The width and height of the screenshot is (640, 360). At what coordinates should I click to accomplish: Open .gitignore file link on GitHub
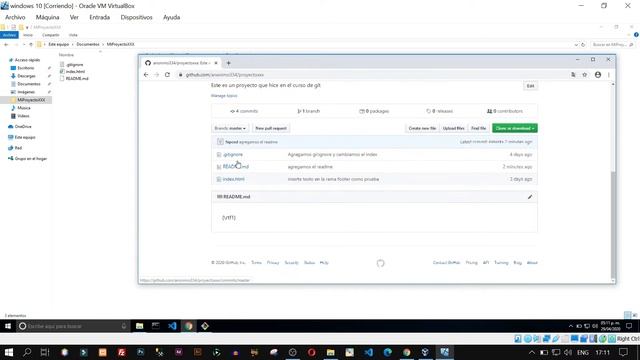pyautogui.click(x=233, y=154)
